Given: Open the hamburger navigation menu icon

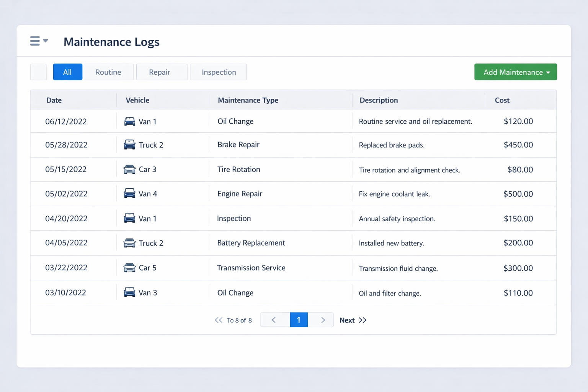Looking at the screenshot, I should tap(35, 41).
